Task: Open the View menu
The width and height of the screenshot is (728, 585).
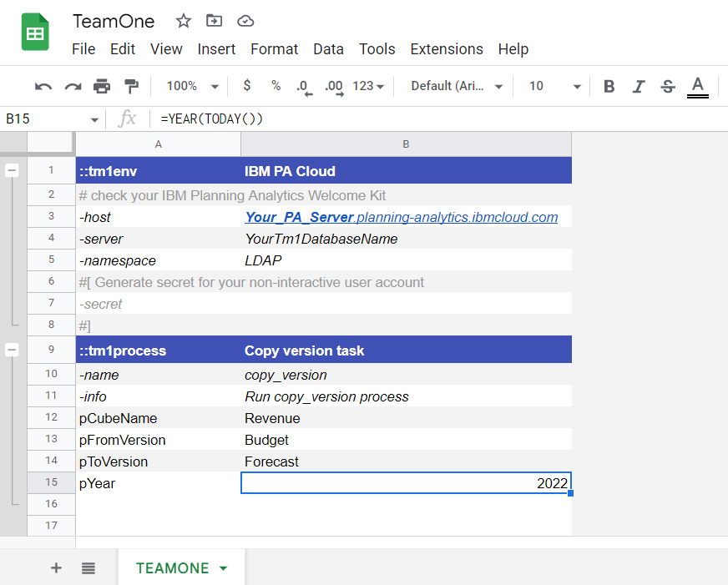Action: point(166,48)
